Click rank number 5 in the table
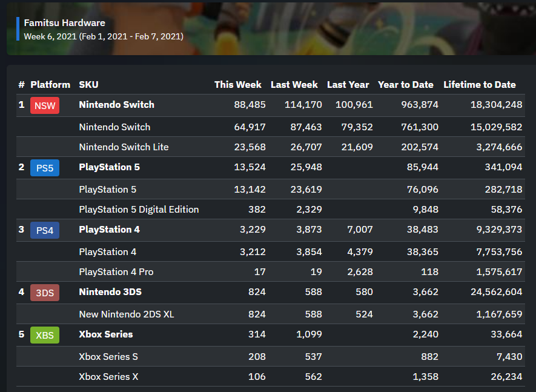Viewport: 536px width, 392px height. pos(22,334)
